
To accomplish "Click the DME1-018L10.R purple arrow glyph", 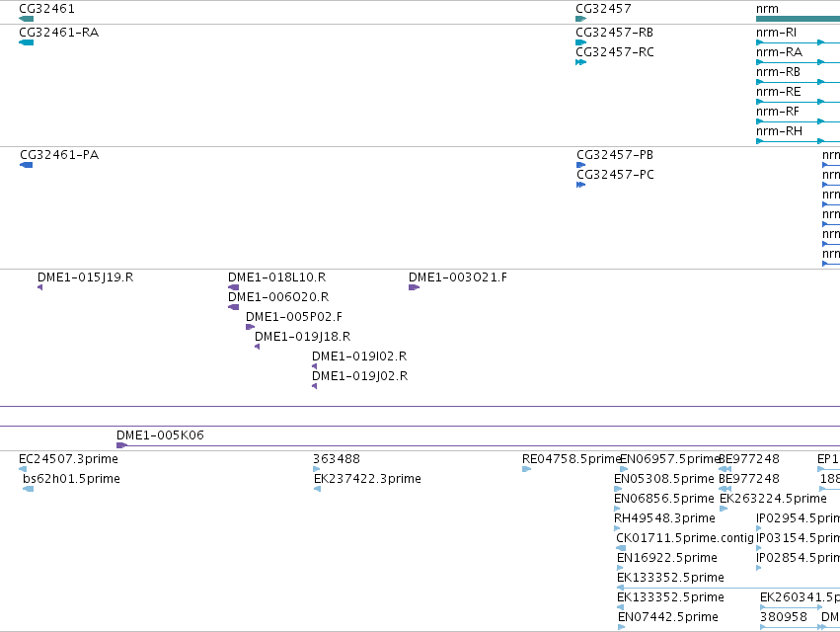I will coord(234,287).
